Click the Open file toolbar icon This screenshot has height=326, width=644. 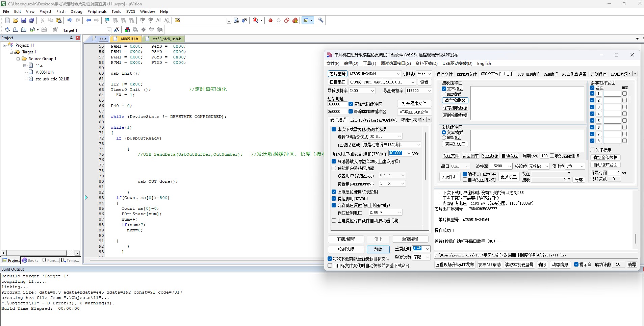16,20
